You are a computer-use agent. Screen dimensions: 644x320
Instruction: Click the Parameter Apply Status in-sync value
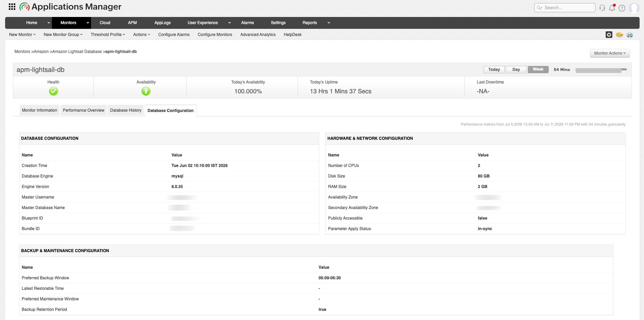click(x=485, y=229)
